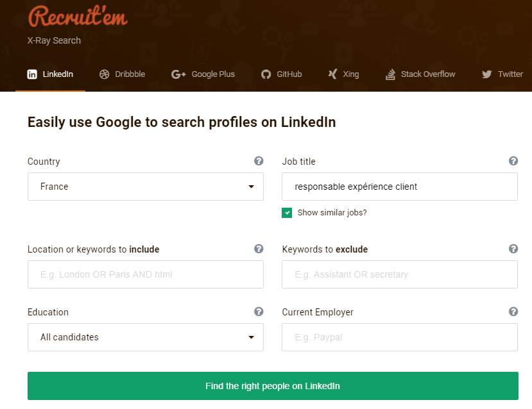Show help for Current Employer field
The width and height of the screenshot is (532, 409).
(x=513, y=312)
